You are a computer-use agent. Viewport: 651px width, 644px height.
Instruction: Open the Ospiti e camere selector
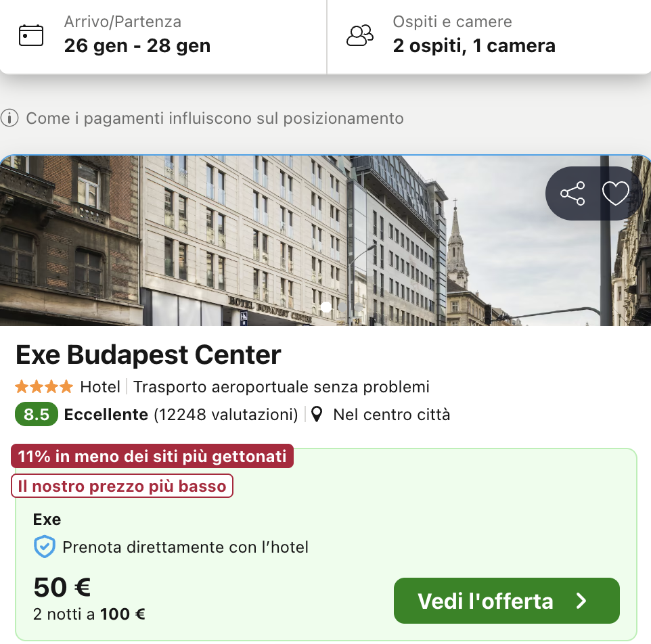474,34
